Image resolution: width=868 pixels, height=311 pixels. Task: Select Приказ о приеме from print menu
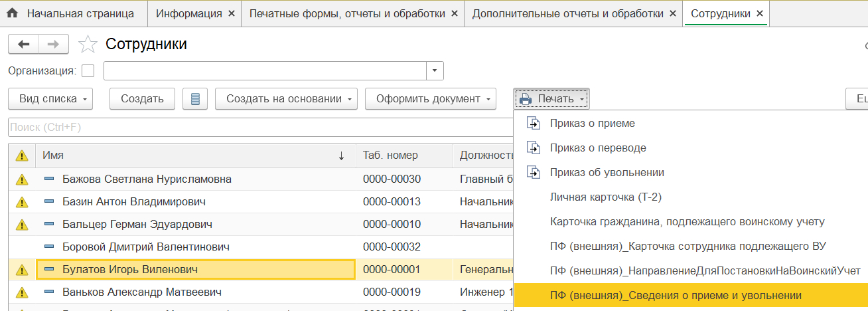coord(592,124)
